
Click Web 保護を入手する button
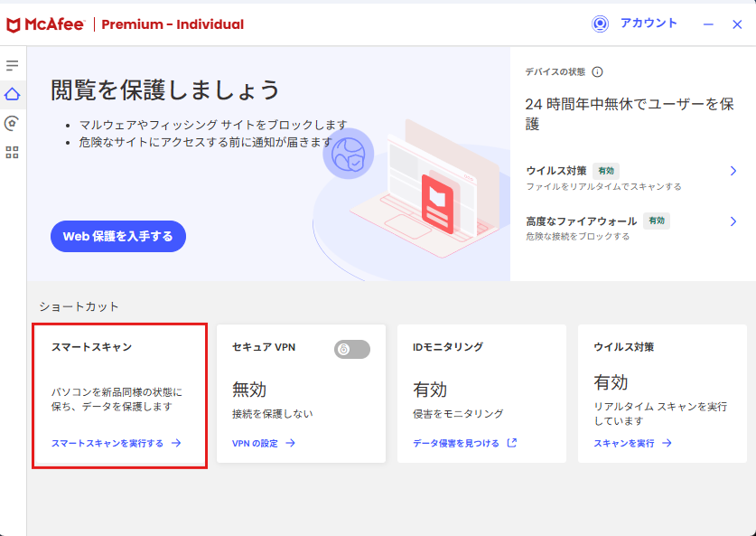click(118, 237)
